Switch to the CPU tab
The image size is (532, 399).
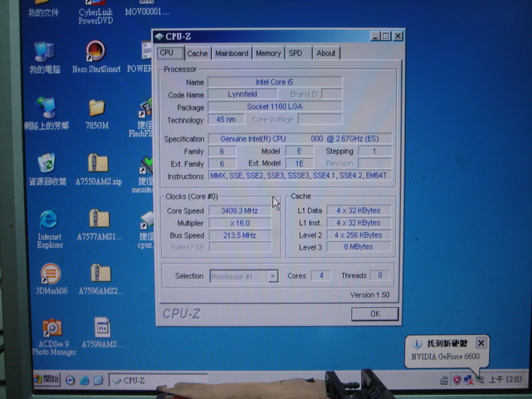[170, 53]
